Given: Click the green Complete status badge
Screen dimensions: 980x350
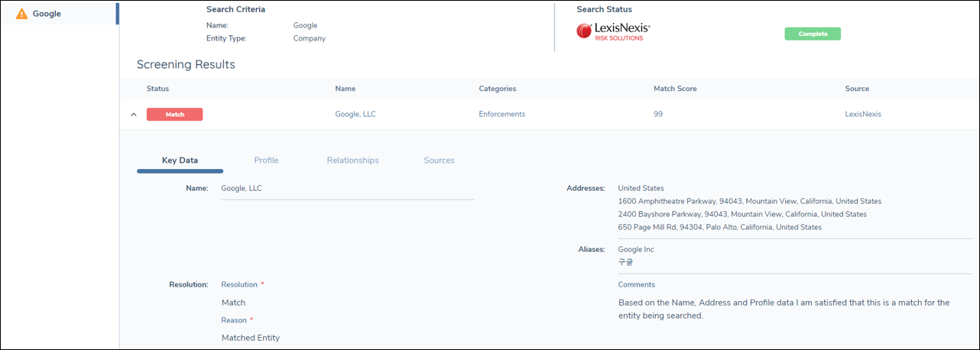Looking at the screenshot, I should (812, 34).
